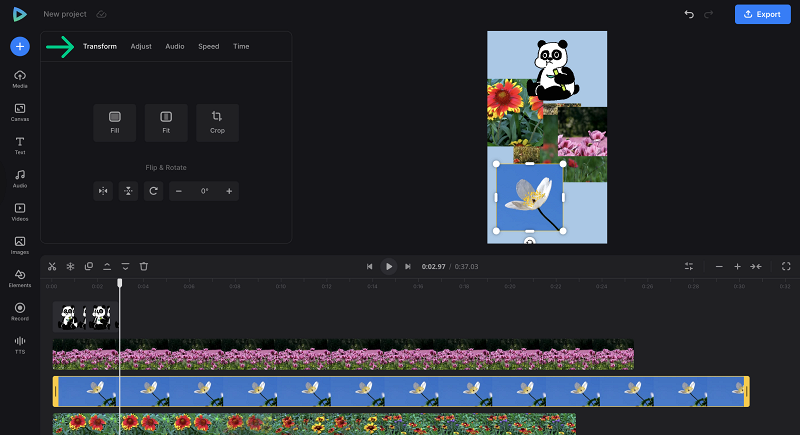Open the Media upload panel
800x435 pixels.
pos(20,79)
